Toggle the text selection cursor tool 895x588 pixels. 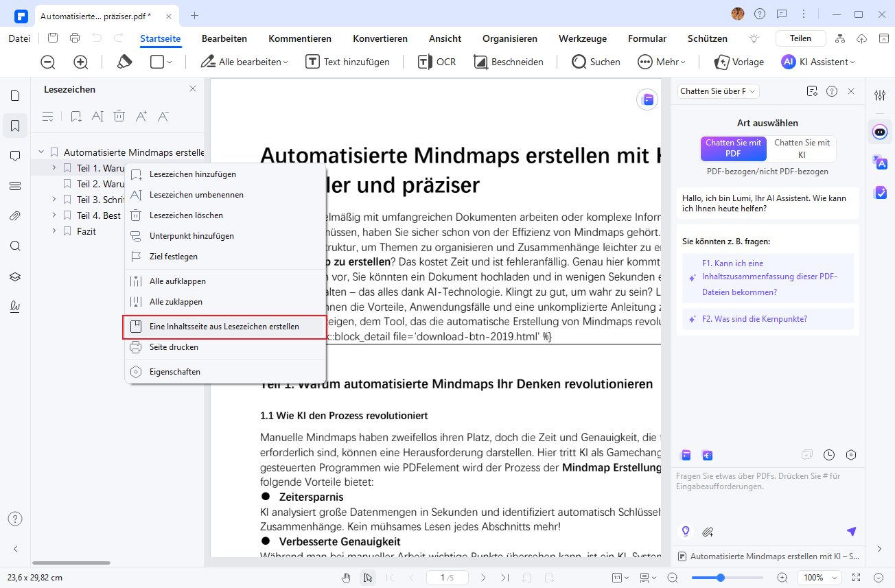(369, 578)
